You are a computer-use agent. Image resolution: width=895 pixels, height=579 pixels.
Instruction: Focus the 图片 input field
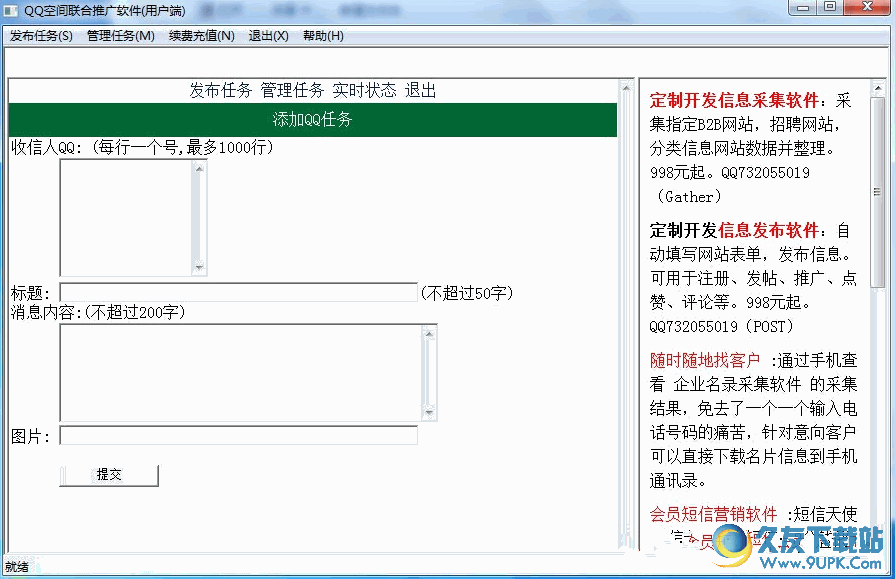(x=239, y=435)
